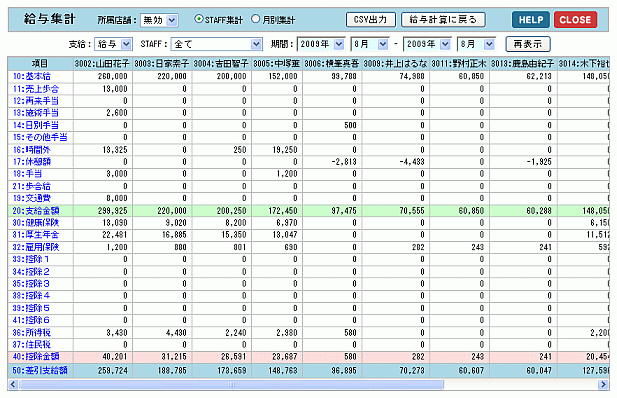This screenshot has height=398, width=617.
Task: Open the 18:手当 item link
Action: [x=28, y=174]
